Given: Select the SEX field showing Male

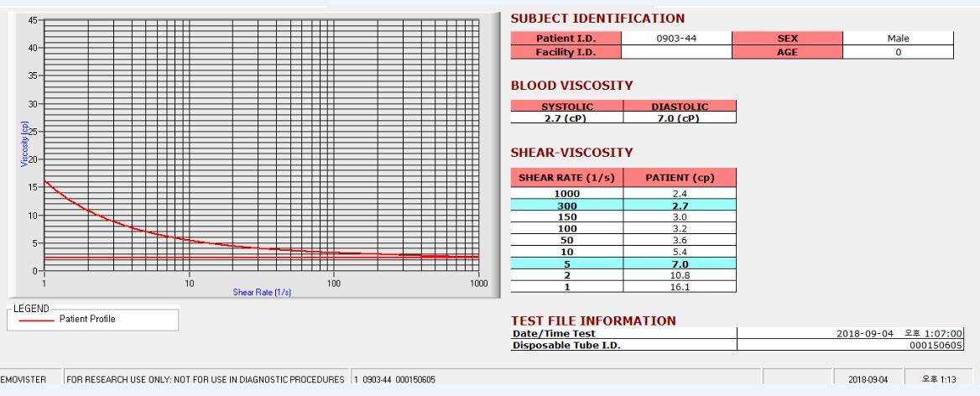Looking at the screenshot, I should pyautogui.click(x=898, y=38).
